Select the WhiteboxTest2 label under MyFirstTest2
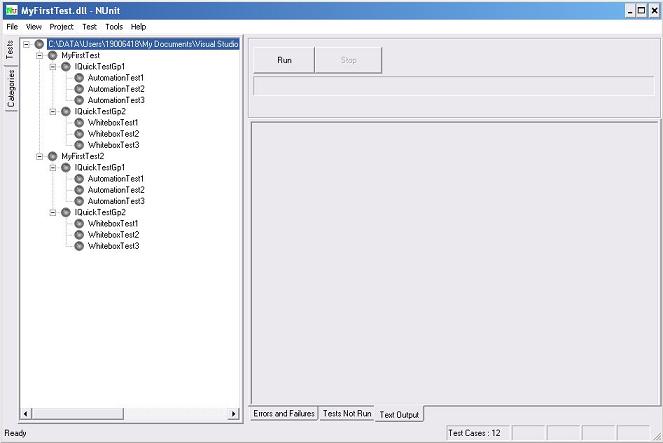This screenshot has width=663, height=443. pyautogui.click(x=113, y=235)
